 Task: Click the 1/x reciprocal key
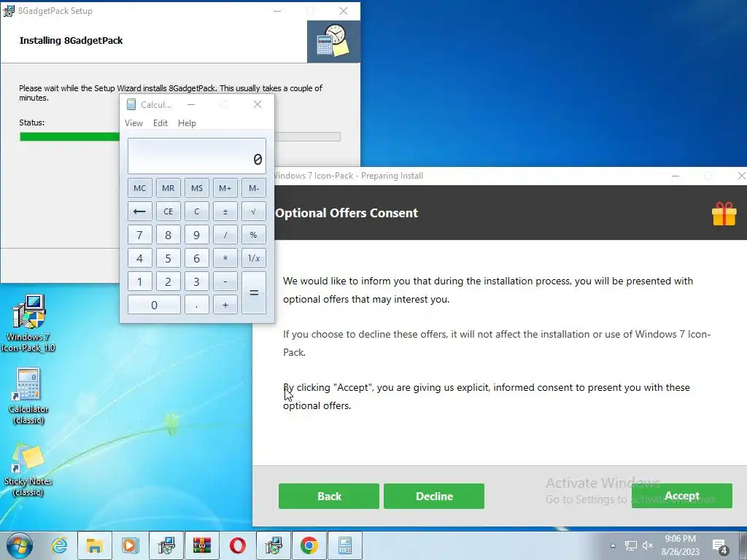253,258
